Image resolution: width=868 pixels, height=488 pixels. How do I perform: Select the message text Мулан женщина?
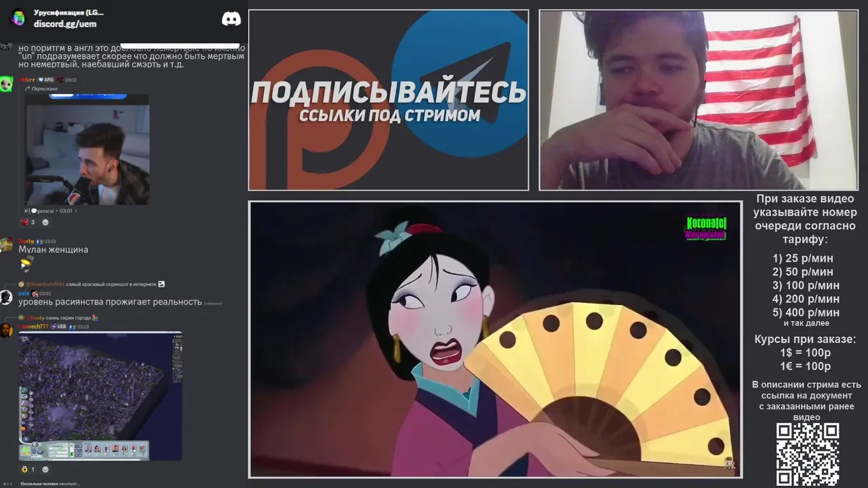click(53, 249)
